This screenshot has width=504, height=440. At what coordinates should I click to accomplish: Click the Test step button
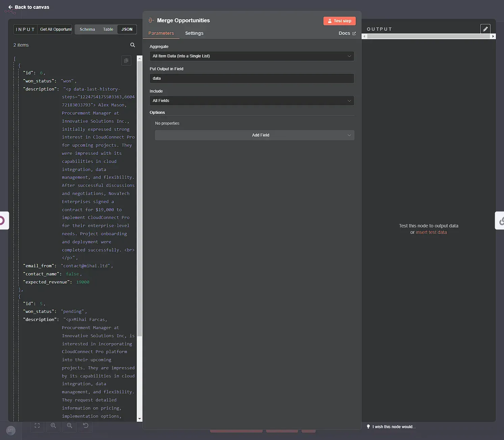tap(339, 21)
